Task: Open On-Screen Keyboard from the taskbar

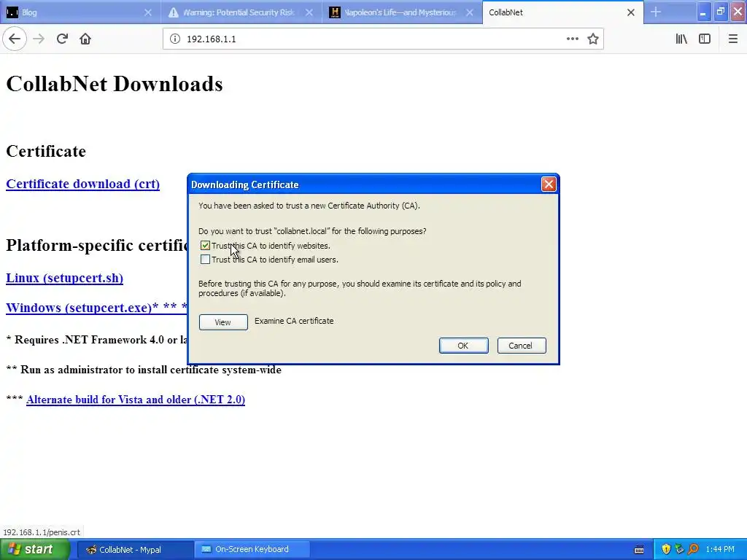Action: pos(252,550)
